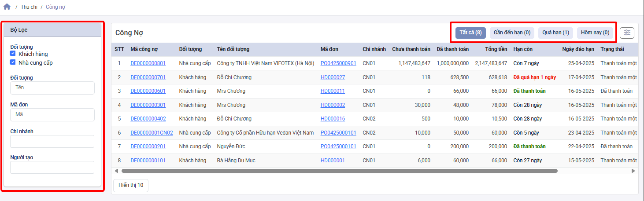The width and height of the screenshot is (644, 201).
Task: Open order HD000002
Action: tap(333, 105)
